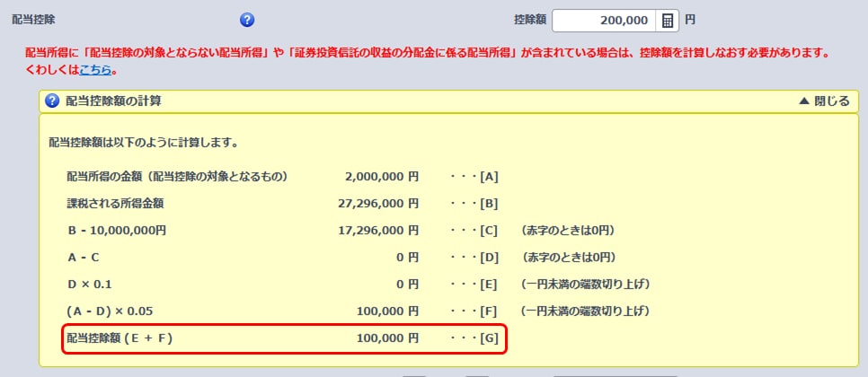The width and height of the screenshot is (868, 377).
Task: Collapse the panel with 閉じる
Action: click(823, 101)
